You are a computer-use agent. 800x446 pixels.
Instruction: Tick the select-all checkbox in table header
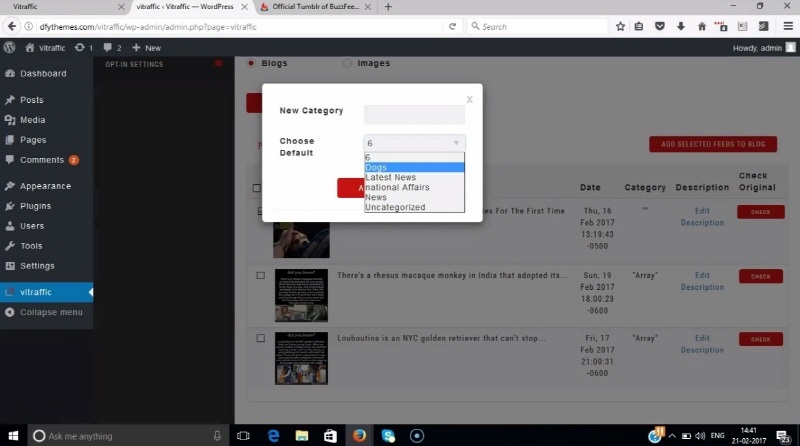click(257, 188)
